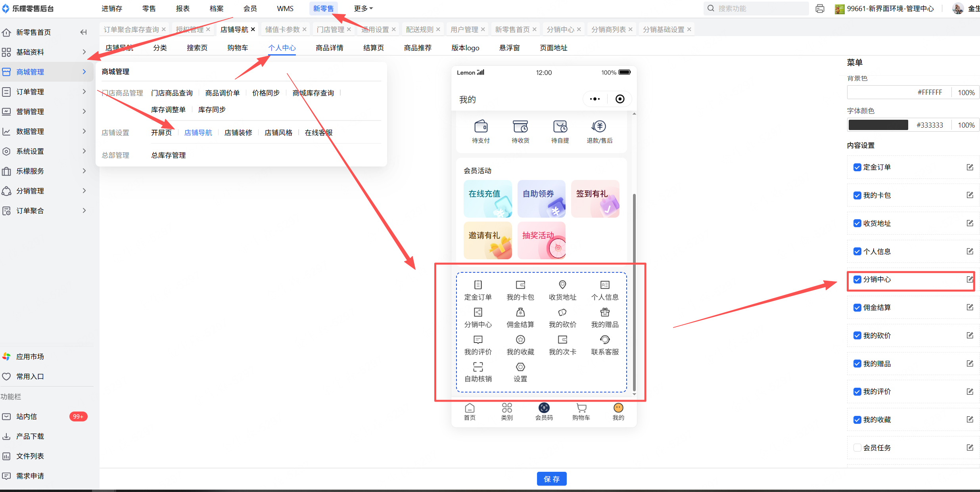Viewport: 980px width, 492px height.
Task: Open the 分销基础设置 page tab
Action: (x=663, y=29)
